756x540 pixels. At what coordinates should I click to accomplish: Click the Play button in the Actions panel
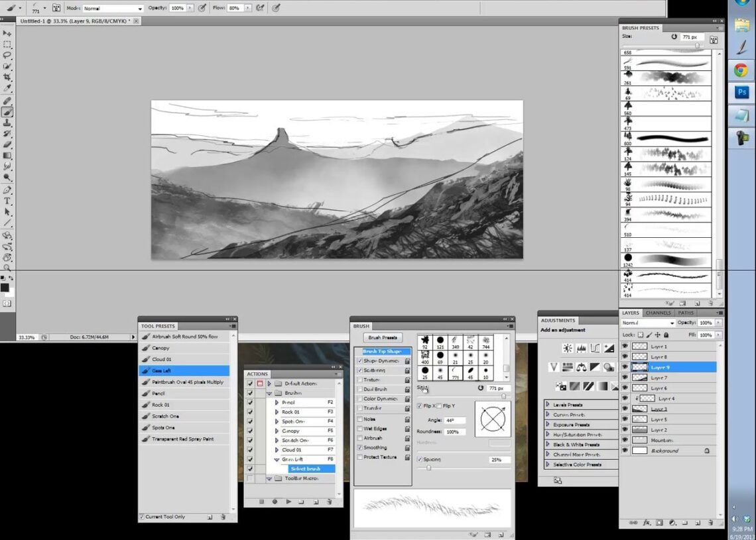tap(288, 502)
